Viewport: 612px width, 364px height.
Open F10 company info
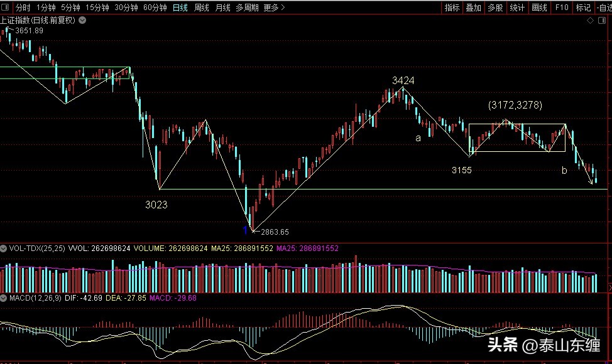(x=562, y=8)
